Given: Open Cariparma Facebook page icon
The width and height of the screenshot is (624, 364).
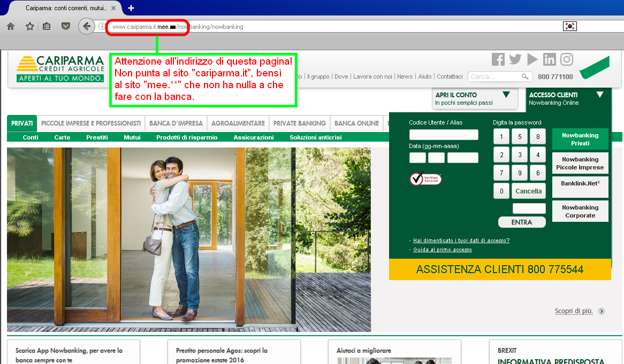Looking at the screenshot, I should pyautogui.click(x=498, y=60).
